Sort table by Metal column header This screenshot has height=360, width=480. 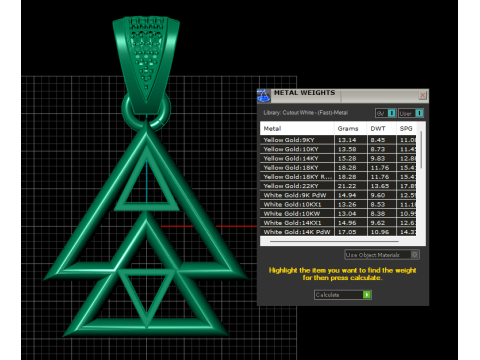(297, 128)
